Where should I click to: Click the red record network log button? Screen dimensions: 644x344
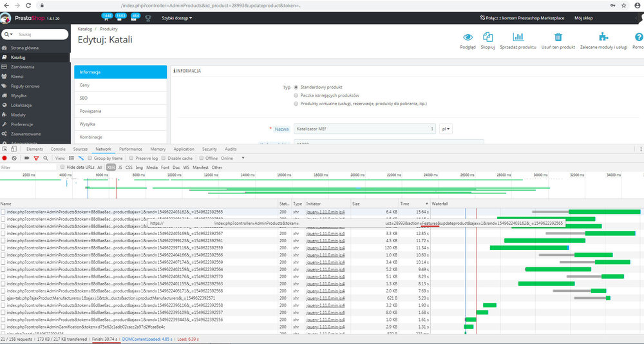coord(5,158)
